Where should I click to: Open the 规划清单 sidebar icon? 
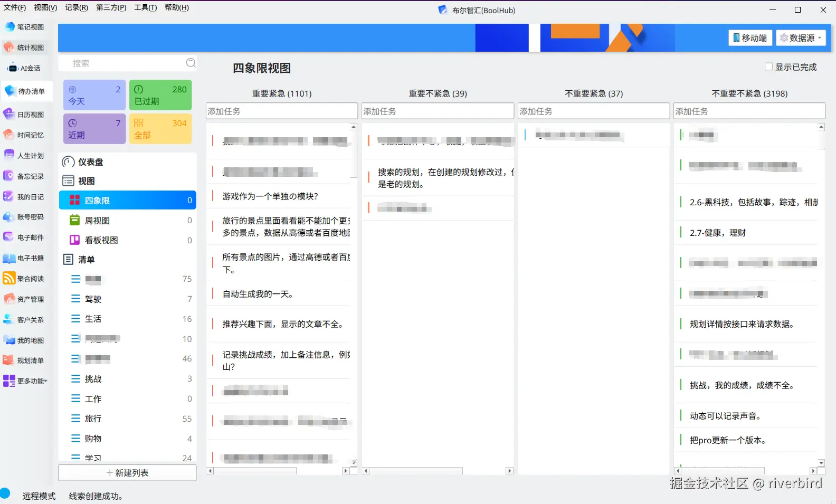[x=9, y=360]
